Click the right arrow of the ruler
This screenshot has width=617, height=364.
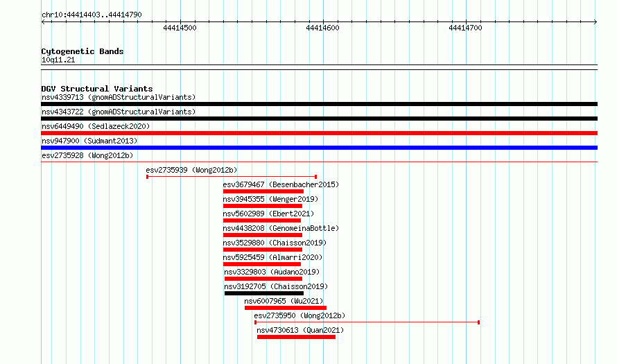click(x=596, y=22)
